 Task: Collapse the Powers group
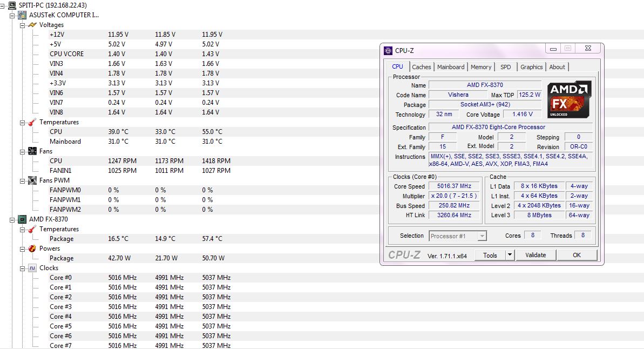(x=23, y=249)
